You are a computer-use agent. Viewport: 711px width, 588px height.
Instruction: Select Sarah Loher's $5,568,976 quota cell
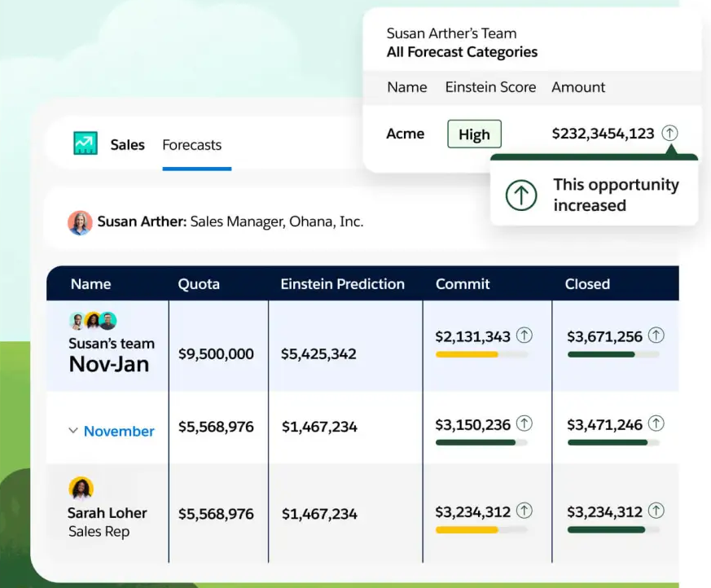tap(216, 514)
